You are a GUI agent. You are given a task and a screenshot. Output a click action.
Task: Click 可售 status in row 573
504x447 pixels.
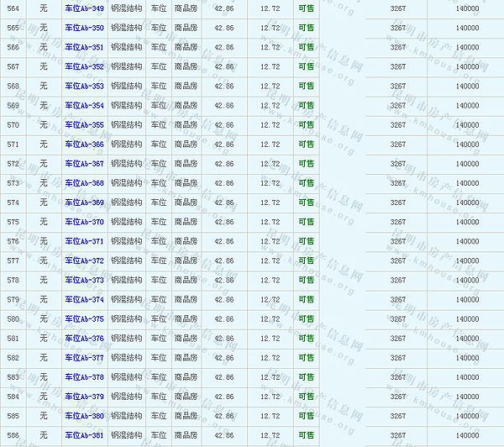coord(307,183)
